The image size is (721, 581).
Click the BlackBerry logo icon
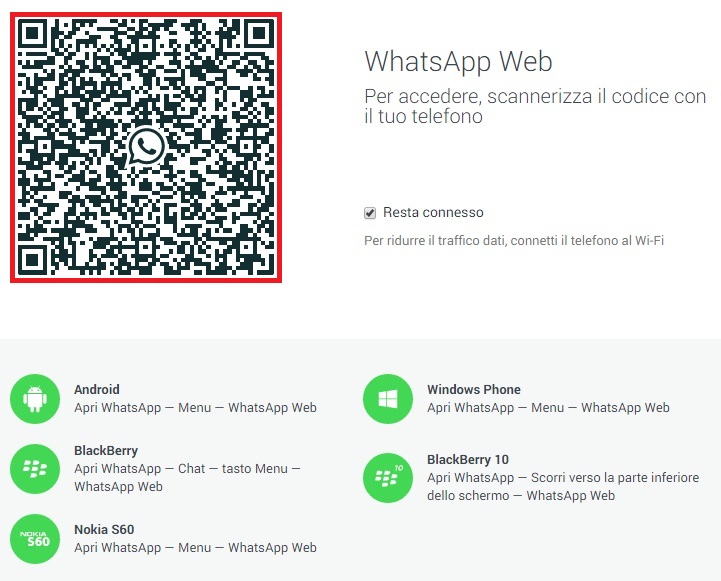[35, 468]
